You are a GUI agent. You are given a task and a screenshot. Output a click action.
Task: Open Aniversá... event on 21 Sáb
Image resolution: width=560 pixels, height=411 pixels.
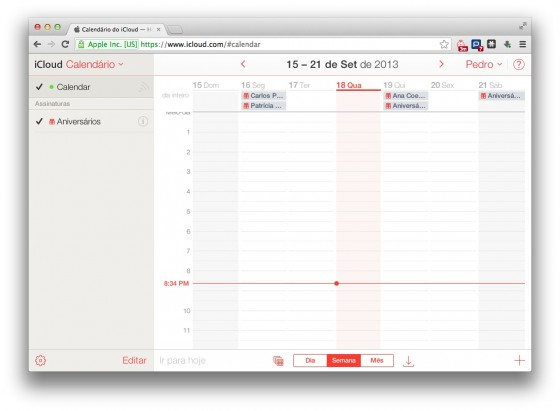coord(501,96)
